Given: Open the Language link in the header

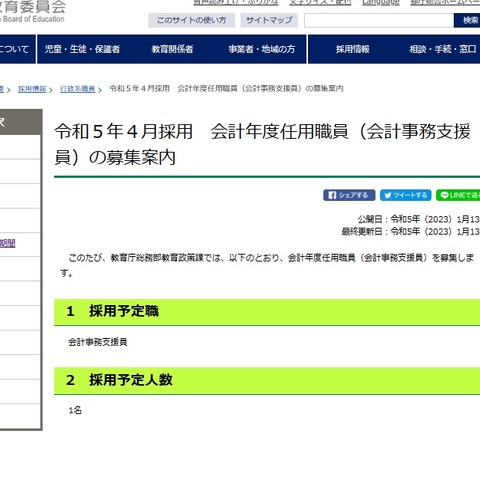Looking at the screenshot, I should click(381, 3).
